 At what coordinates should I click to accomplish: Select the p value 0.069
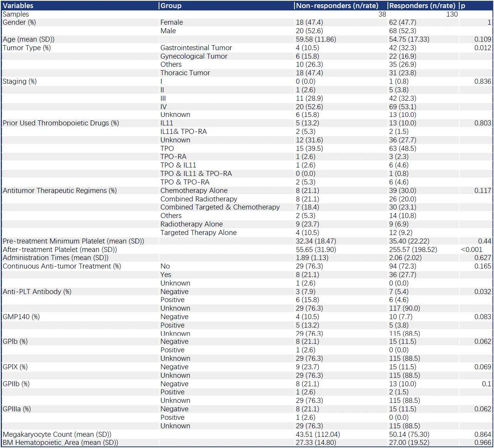click(x=483, y=367)
